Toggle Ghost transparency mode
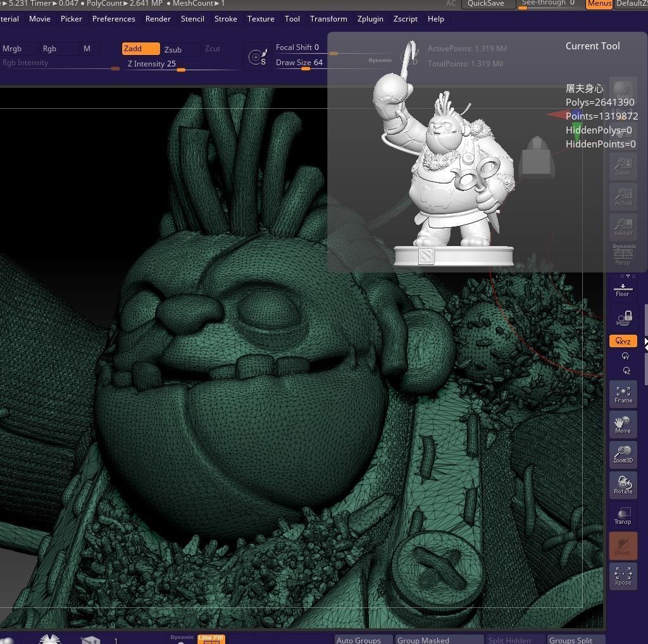This screenshot has width=648, height=644. tap(623, 546)
